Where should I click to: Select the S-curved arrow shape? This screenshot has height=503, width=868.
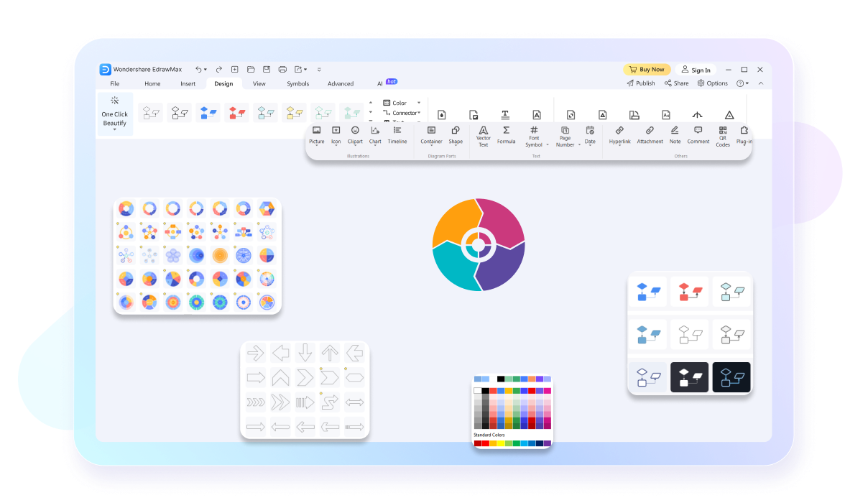pos(329,402)
